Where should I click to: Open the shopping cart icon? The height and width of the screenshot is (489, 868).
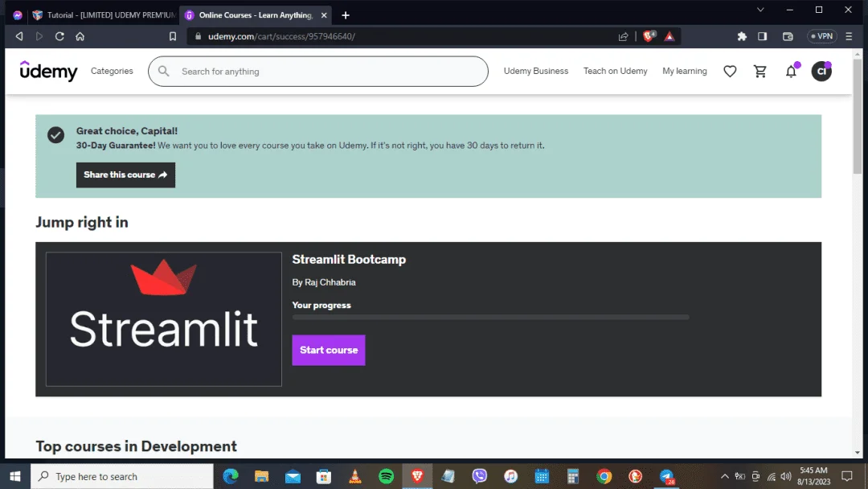[x=760, y=72]
